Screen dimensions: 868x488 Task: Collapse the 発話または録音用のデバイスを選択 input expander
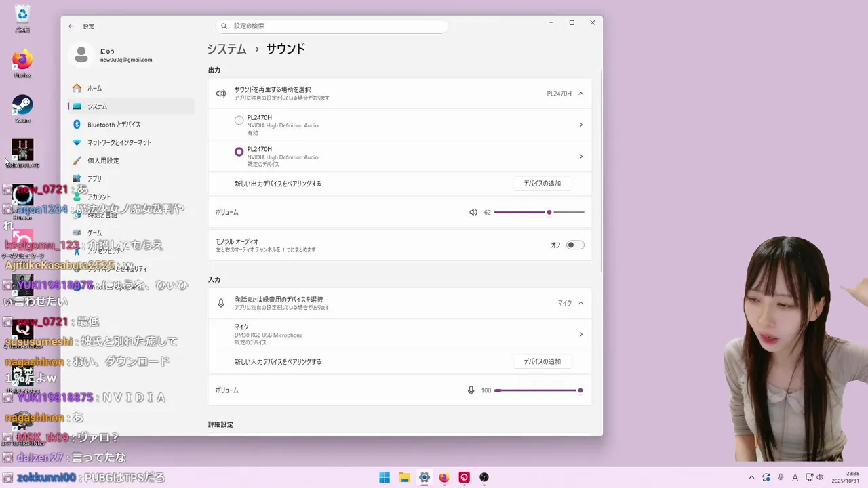[x=581, y=303]
